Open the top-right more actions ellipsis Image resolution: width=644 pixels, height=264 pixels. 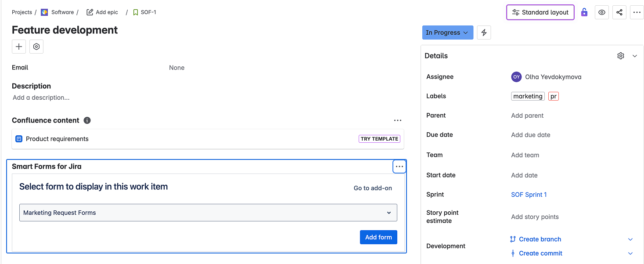coord(637,12)
